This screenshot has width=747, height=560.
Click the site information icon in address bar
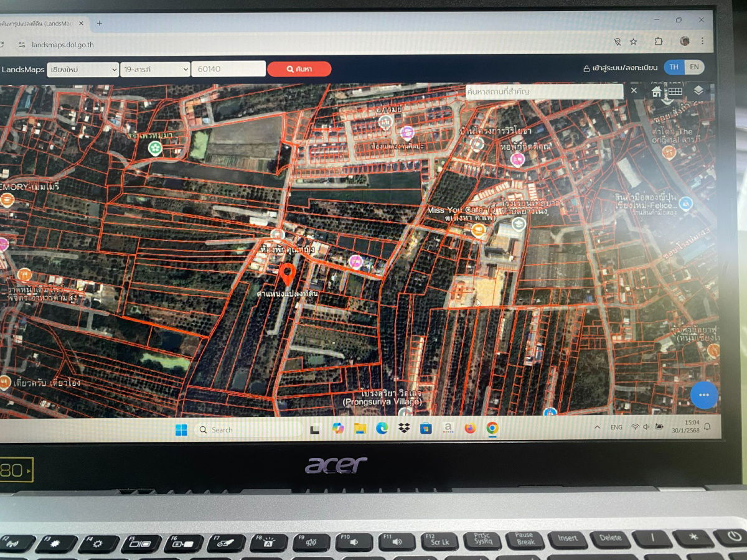21,45
